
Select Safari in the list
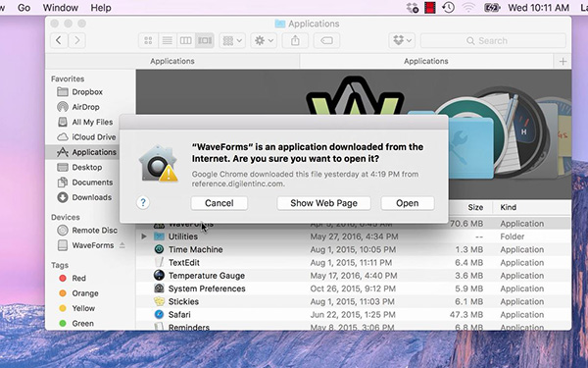pos(354,315)
